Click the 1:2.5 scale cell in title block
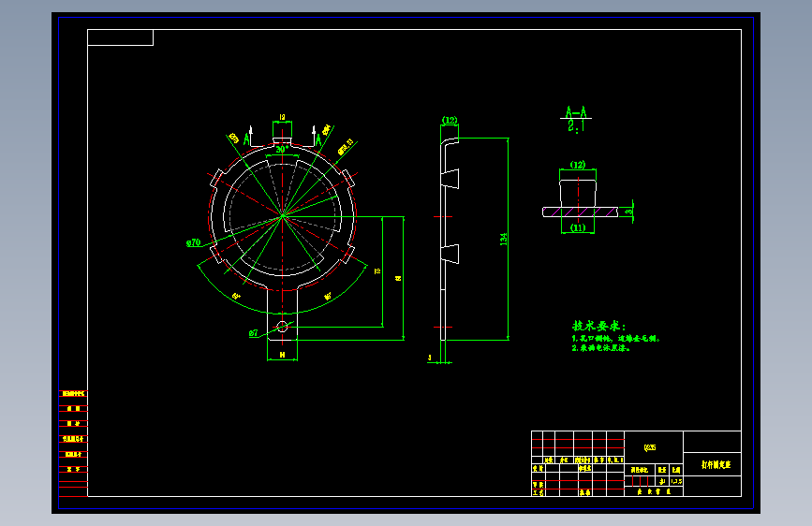This screenshot has height=526, width=812. [676, 481]
